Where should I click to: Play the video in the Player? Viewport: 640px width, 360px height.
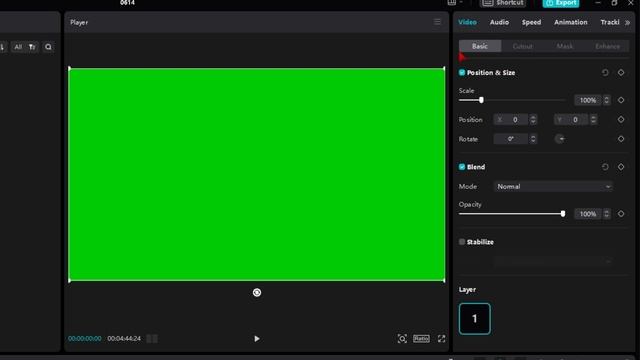click(x=257, y=339)
